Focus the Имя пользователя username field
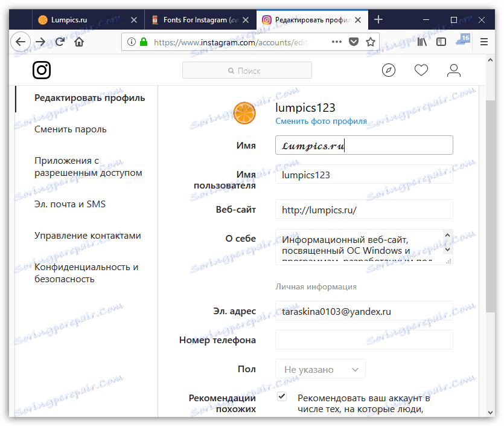Screen dimensions: 504x426 (364, 175)
